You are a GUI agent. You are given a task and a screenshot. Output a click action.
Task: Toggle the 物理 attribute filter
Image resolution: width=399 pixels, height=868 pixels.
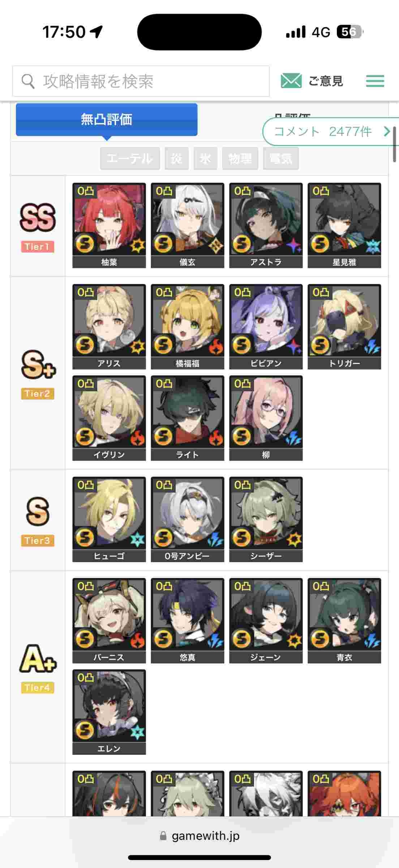point(240,158)
